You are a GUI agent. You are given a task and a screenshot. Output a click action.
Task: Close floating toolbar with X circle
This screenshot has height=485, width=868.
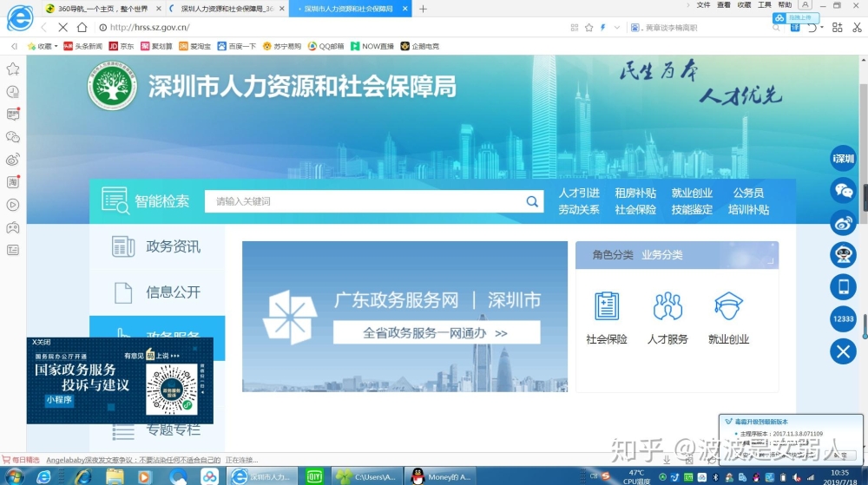pos(843,351)
